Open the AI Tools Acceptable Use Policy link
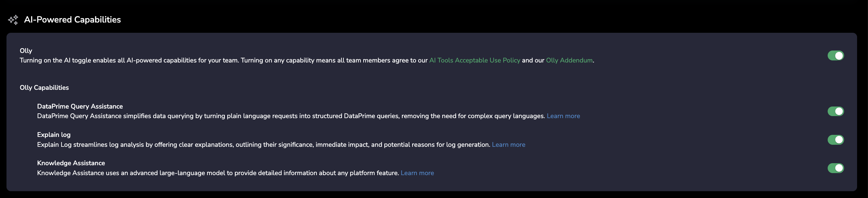Viewport: 868px width, 198px height. pos(474,60)
